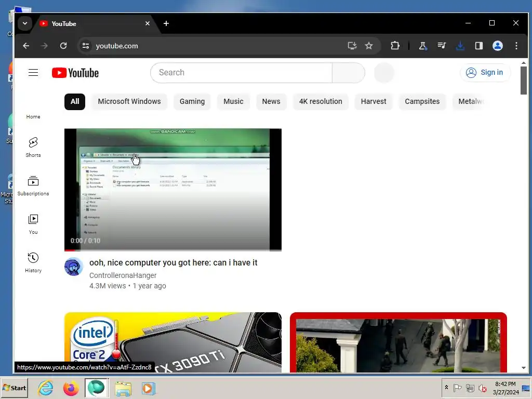The width and height of the screenshot is (532, 399).
Task: Toggle the browser side panel
Action: click(478, 46)
